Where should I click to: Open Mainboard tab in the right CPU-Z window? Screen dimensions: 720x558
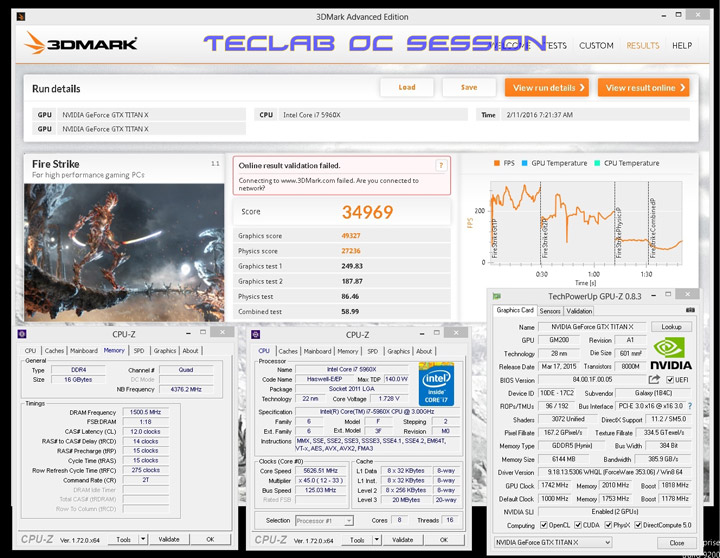click(317, 351)
